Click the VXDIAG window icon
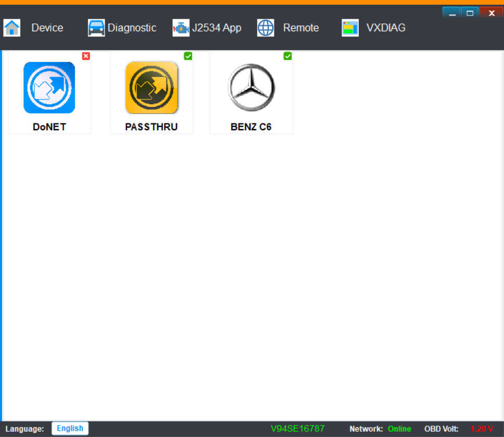Viewport: 504px width, 437px height. [x=350, y=28]
